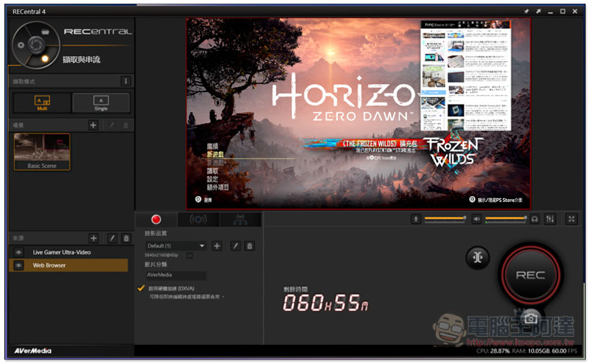
Task: Switch to the live stream tab
Action: [x=198, y=220]
